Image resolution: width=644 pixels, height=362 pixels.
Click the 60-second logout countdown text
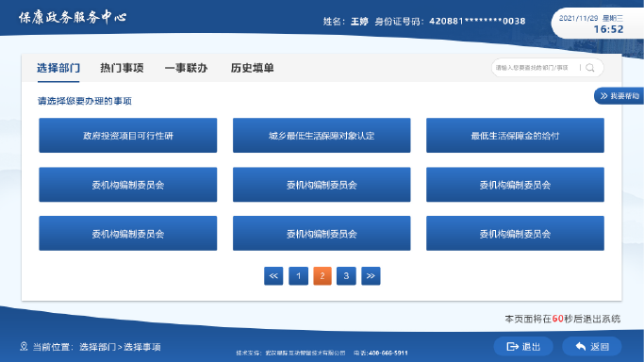(x=563, y=319)
